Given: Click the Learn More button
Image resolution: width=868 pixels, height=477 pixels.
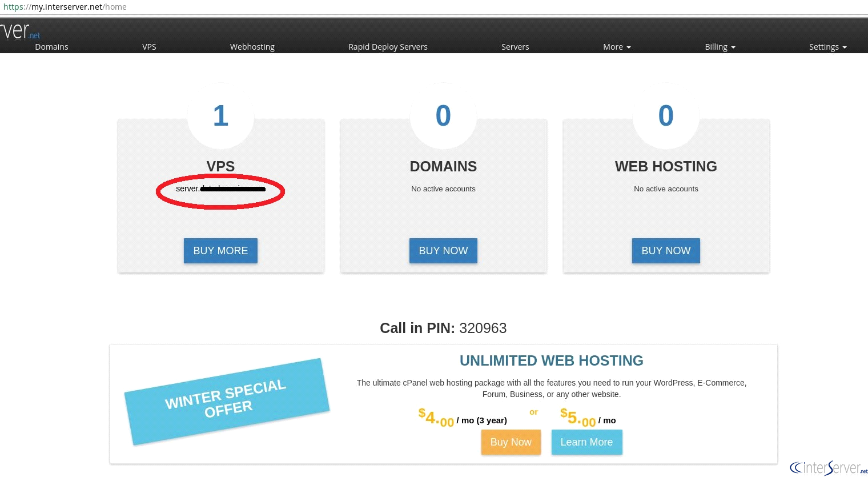Looking at the screenshot, I should point(586,442).
